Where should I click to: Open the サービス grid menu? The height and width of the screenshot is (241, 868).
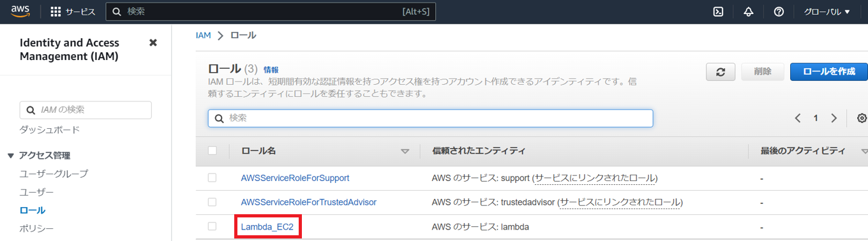point(73,11)
